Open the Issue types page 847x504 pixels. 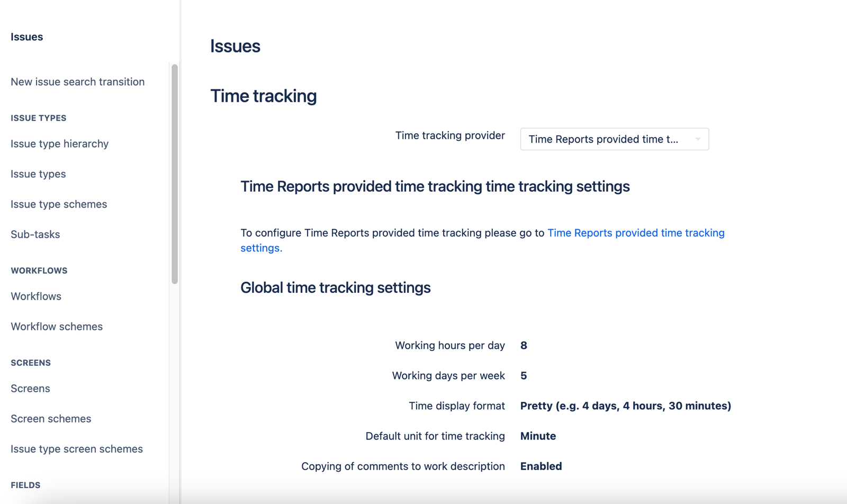tap(38, 174)
